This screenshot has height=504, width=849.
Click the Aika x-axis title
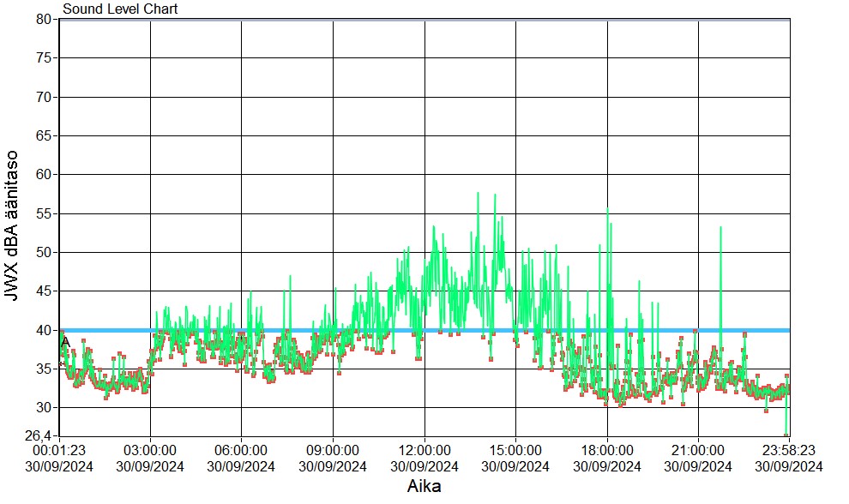click(424, 486)
